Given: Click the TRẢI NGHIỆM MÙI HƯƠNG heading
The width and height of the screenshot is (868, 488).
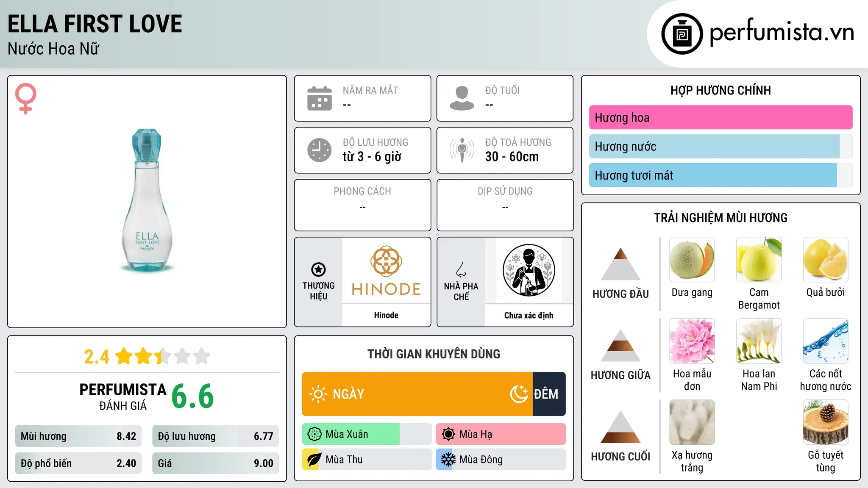Looking at the screenshot, I should tap(721, 218).
